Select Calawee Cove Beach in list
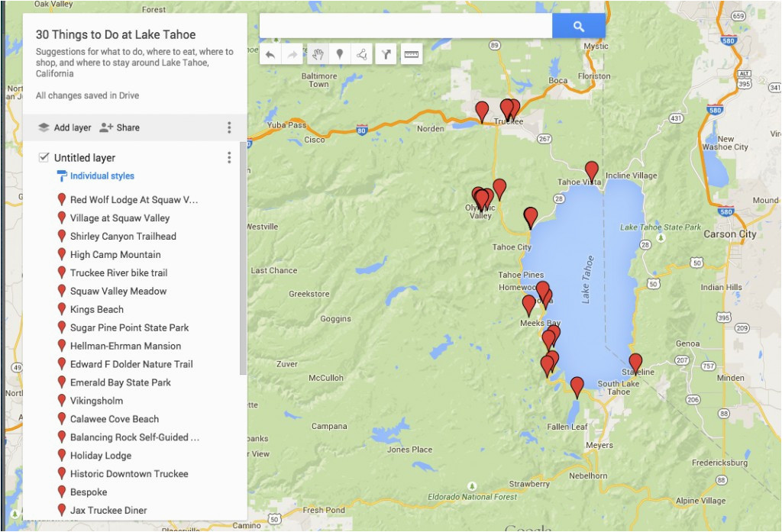Viewport: 782px width, 532px height. (x=115, y=419)
